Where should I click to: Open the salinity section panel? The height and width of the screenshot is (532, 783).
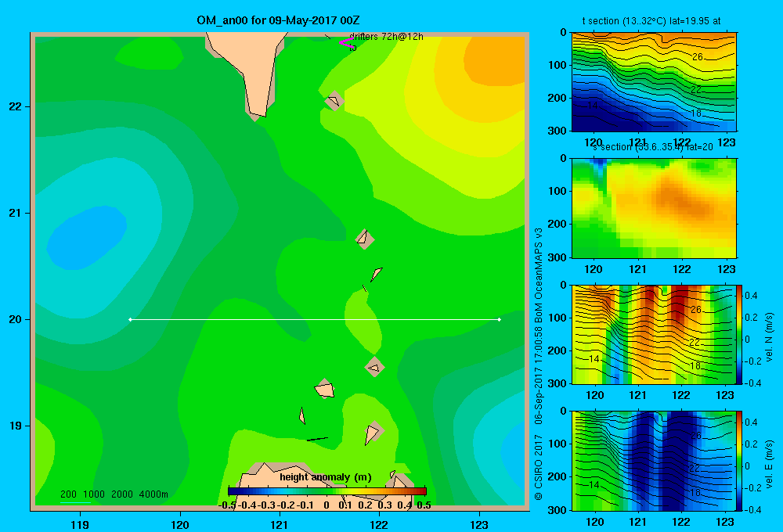654,208
